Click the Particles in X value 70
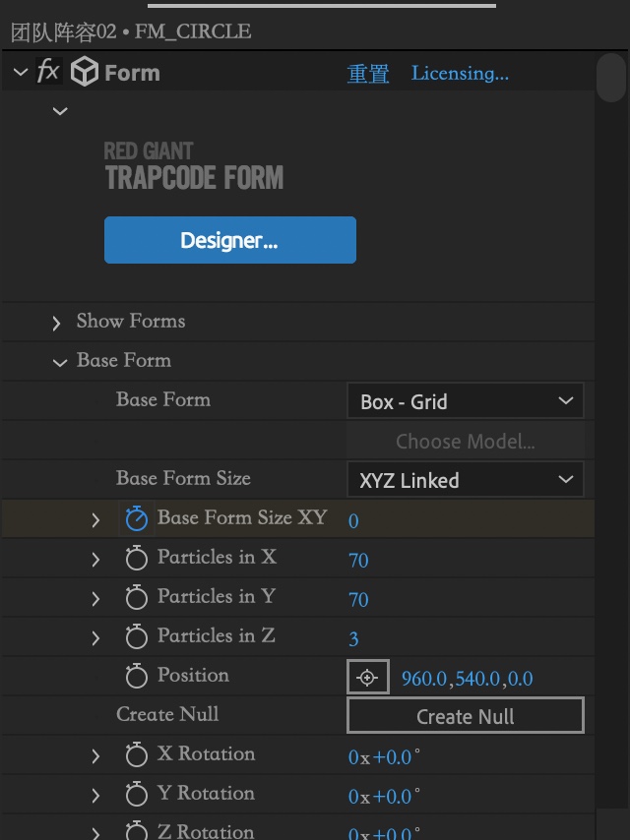Viewport: 630px width, 840px height. click(358, 560)
